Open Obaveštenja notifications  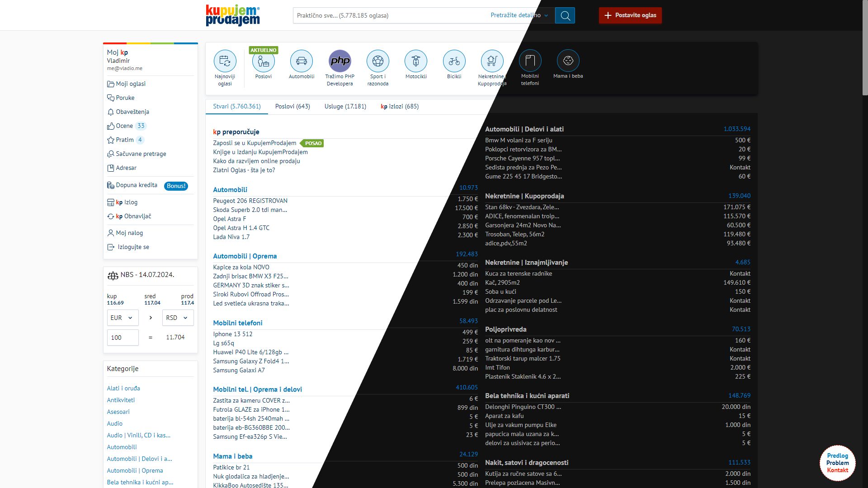128,112
